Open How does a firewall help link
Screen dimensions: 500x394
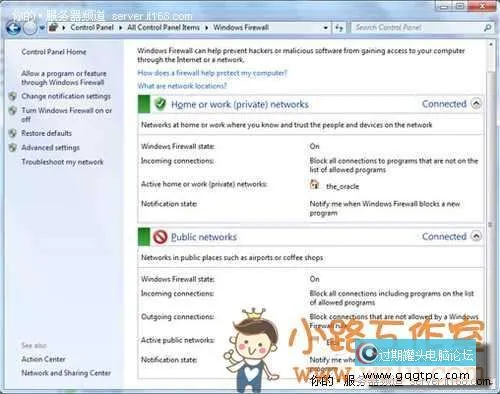[212, 73]
